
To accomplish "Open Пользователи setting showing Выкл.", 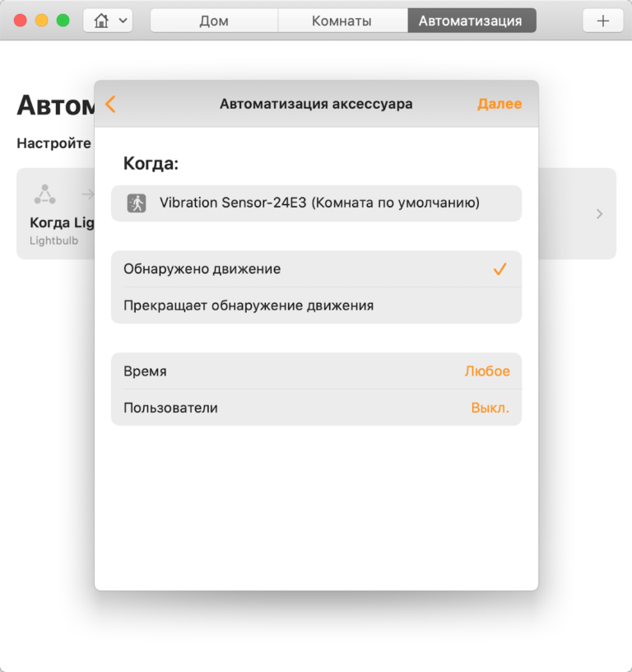I will pyautogui.click(x=316, y=408).
